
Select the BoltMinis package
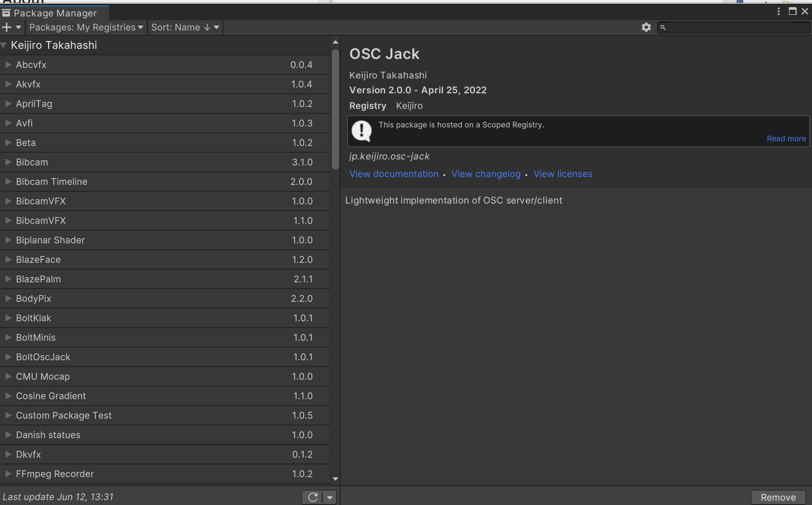(165, 337)
